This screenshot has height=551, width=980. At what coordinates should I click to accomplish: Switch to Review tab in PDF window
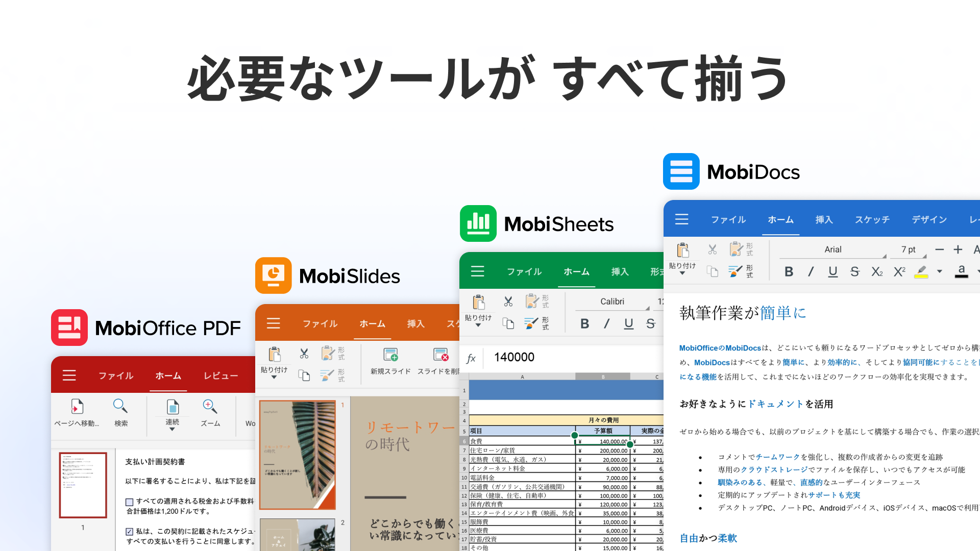coord(220,375)
